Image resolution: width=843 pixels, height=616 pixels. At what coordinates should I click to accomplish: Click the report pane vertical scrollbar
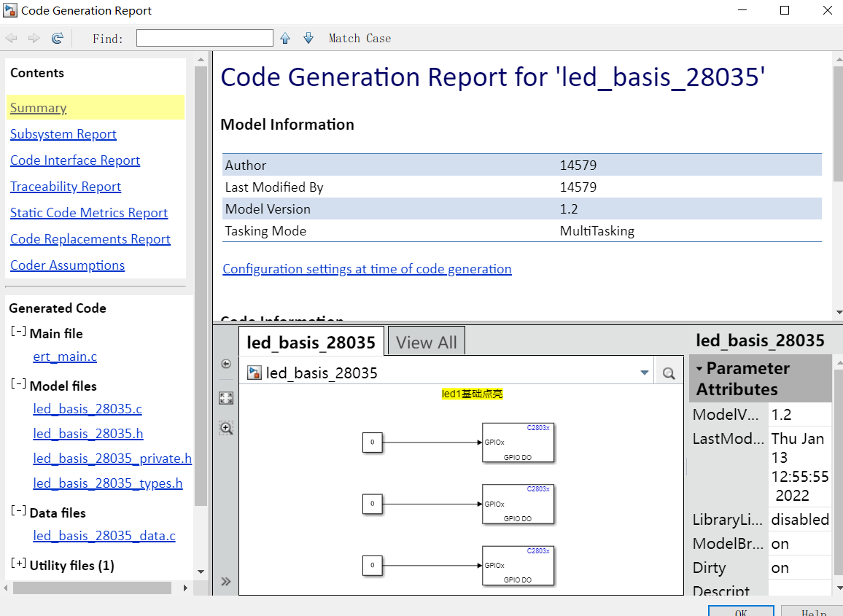point(838,124)
